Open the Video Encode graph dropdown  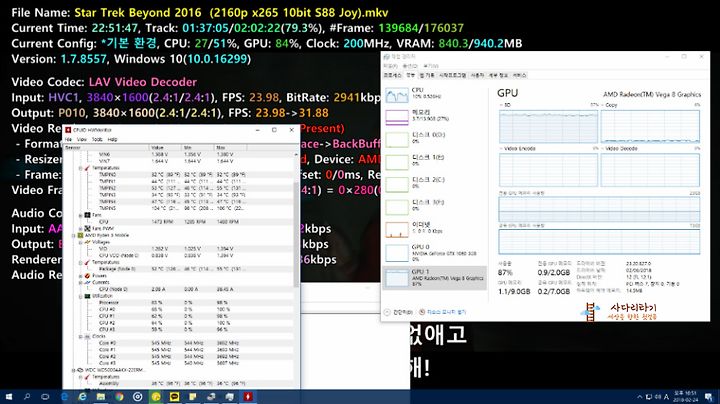[x=518, y=149]
